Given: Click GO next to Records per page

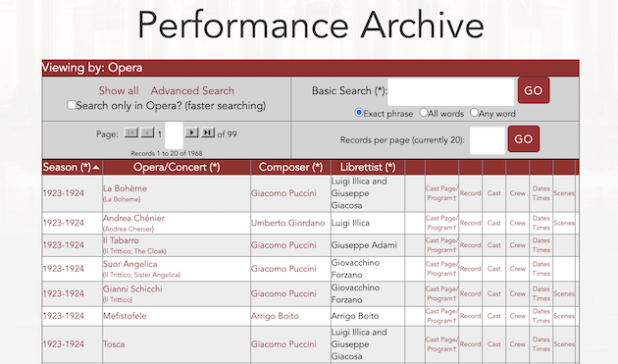Looking at the screenshot, I should click(524, 138).
